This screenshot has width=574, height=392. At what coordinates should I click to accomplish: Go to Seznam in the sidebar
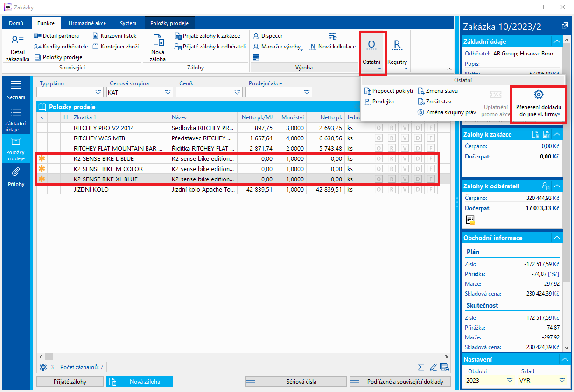pyautogui.click(x=16, y=90)
